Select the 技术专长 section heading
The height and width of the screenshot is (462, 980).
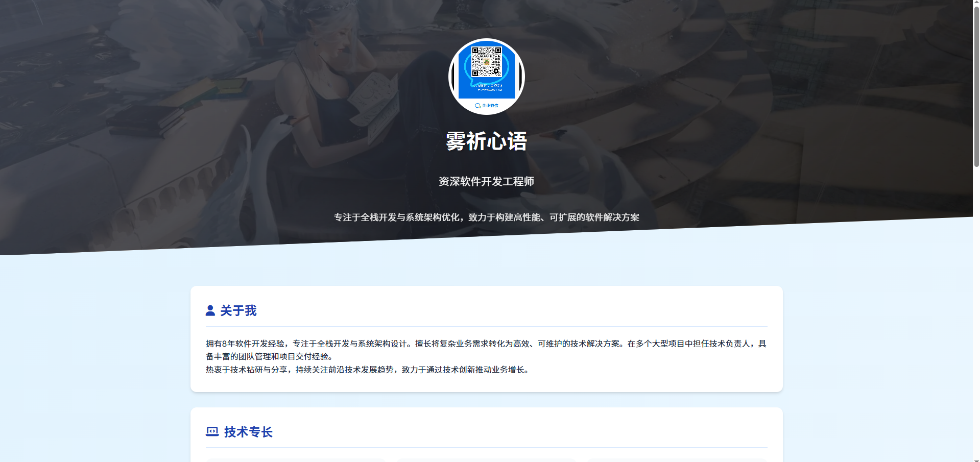point(248,432)
